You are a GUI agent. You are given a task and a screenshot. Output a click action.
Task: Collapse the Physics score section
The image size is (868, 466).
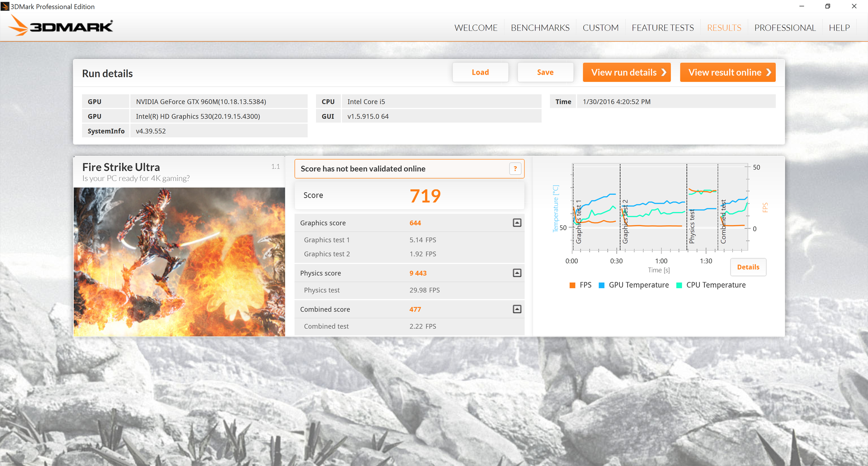pyautogui.click(x=517, y=273)
